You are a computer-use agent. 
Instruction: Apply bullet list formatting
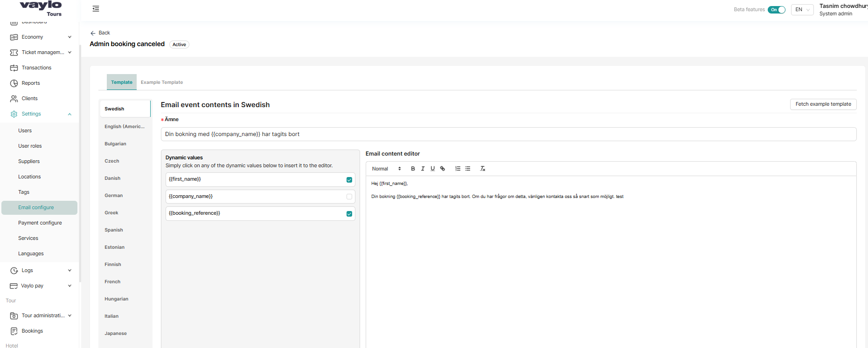[x=468, y=169]
